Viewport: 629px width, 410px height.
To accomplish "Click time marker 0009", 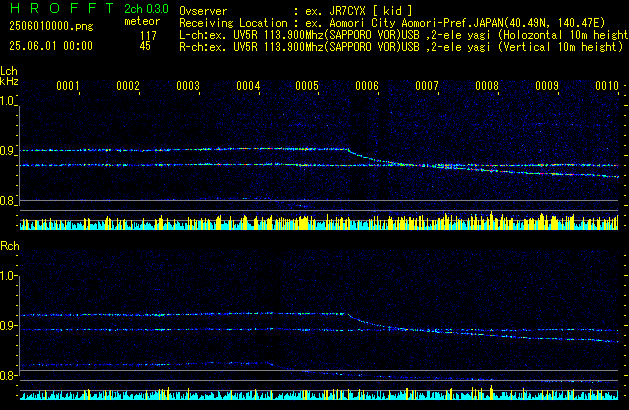I will coord(547,86).
